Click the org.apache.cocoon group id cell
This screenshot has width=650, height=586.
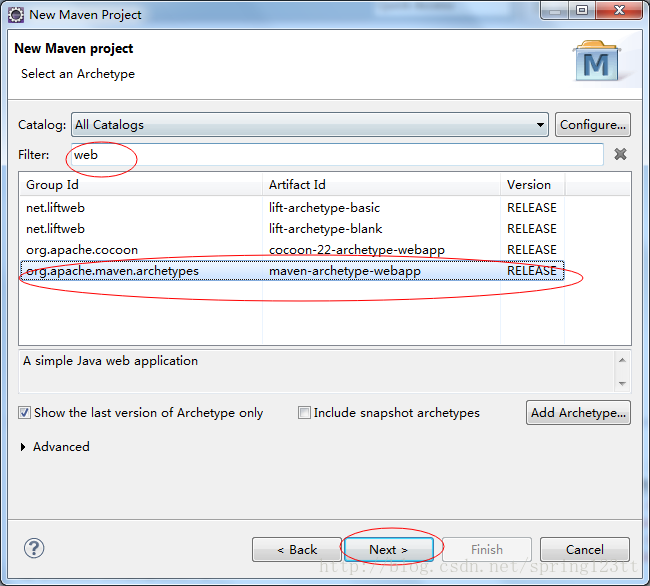82,250
